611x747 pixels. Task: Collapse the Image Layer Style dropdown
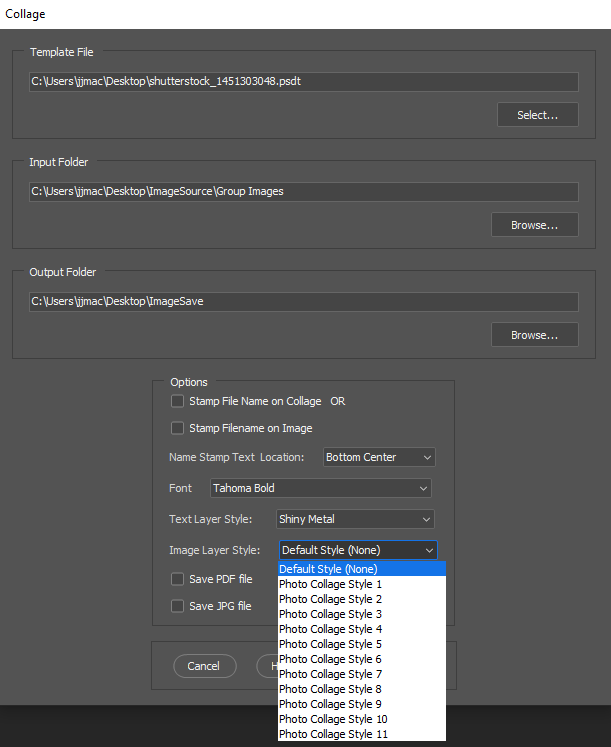pos(357,550)
